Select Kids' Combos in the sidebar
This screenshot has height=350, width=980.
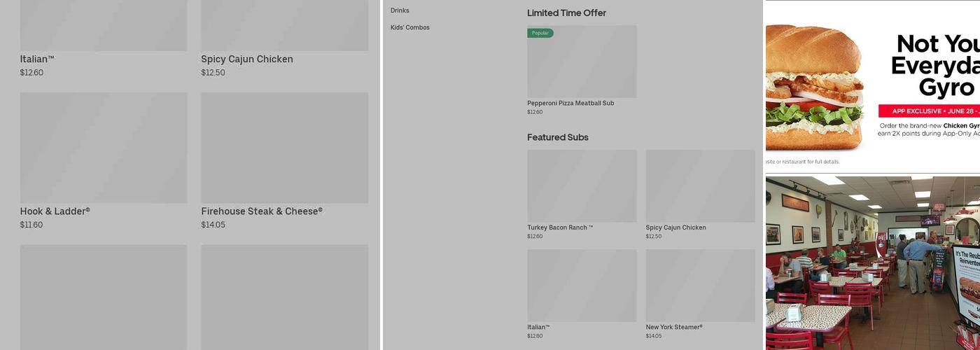(409, 27)
